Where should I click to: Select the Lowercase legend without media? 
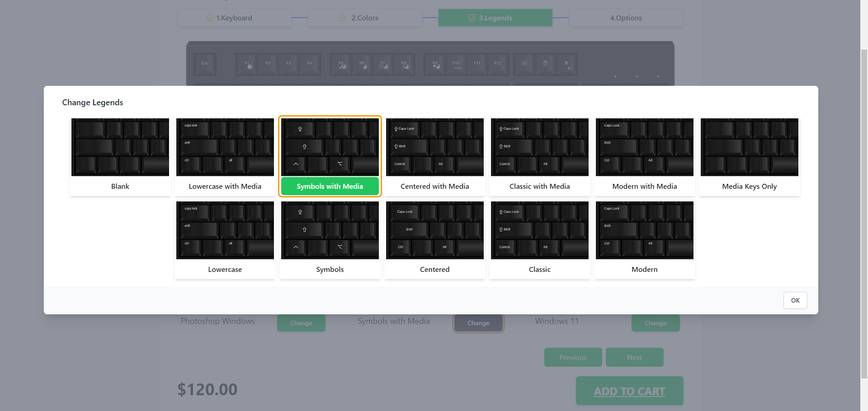click(x=225, y=239)
